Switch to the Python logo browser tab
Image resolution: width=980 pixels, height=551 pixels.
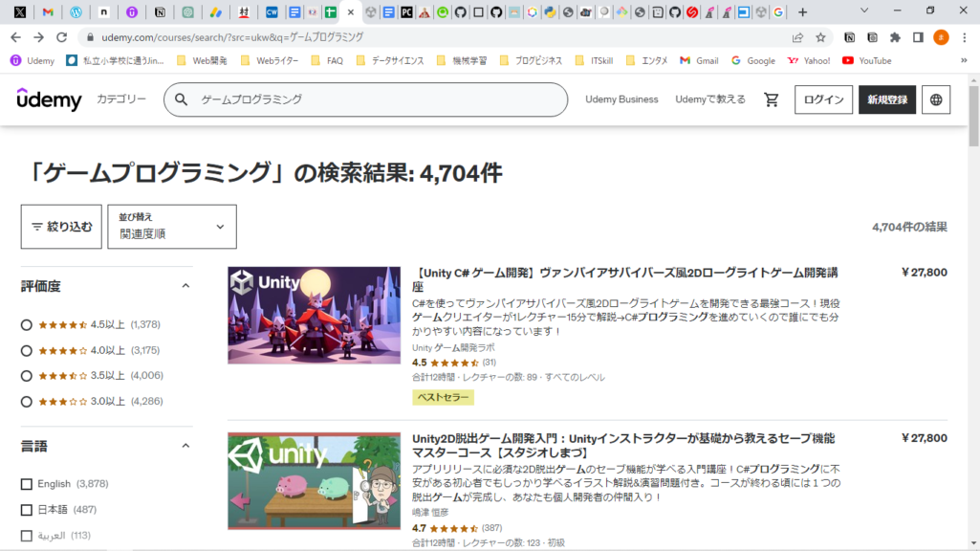550,11
